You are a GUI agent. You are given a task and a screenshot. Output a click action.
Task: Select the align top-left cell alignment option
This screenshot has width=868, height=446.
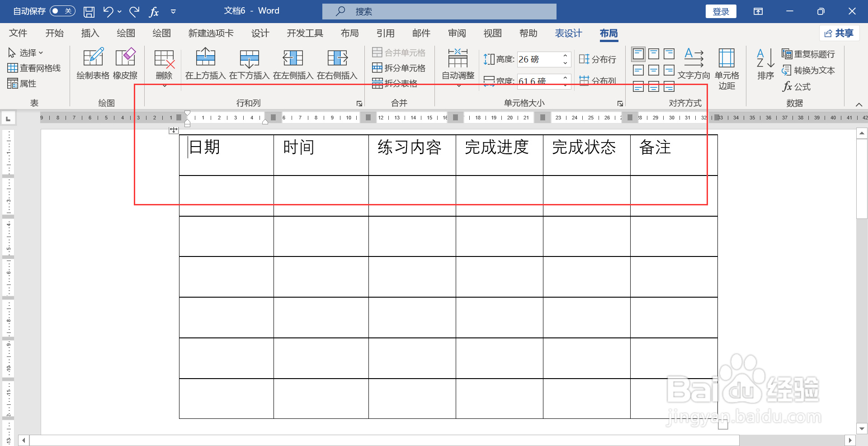(x=638, y=53)
